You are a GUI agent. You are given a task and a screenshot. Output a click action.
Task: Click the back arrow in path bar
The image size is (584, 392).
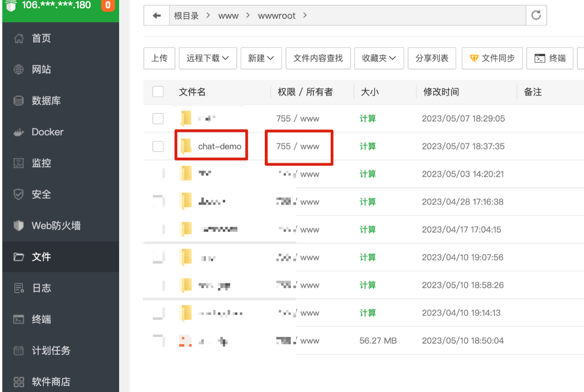point(156,16)
